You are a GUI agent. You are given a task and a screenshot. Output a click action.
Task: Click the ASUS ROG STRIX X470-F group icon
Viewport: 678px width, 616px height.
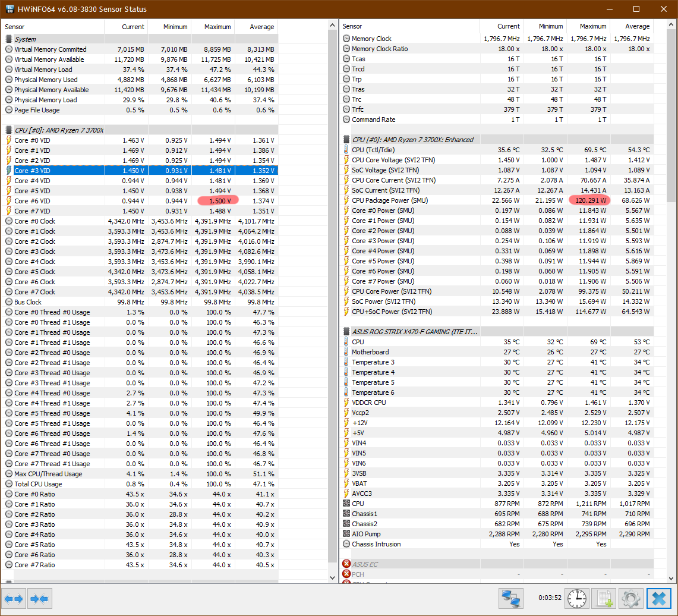pyautogui.click(x=346, y=331)
